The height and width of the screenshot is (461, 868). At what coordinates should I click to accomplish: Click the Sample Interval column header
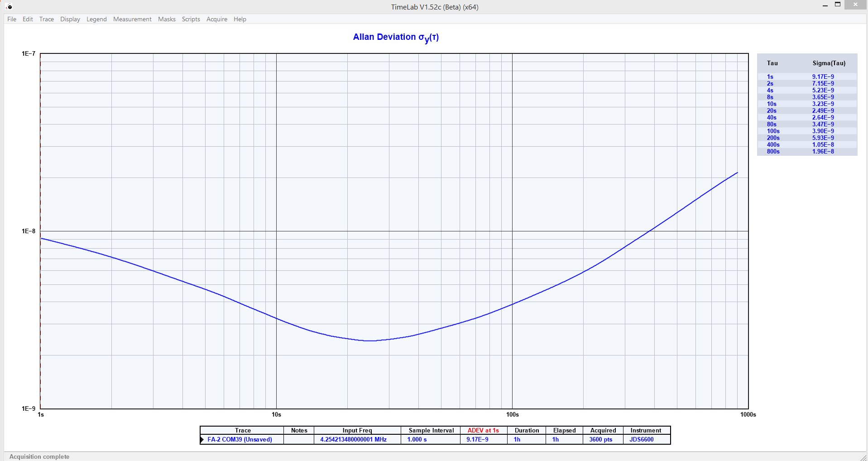[x=431, y=430]
